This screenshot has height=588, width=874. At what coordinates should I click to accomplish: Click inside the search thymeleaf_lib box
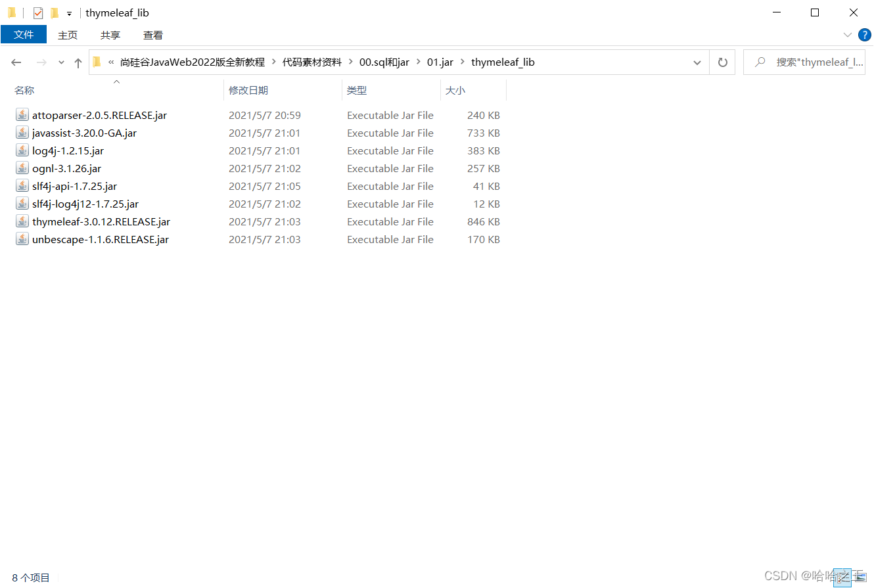click(x=815, y=62)
